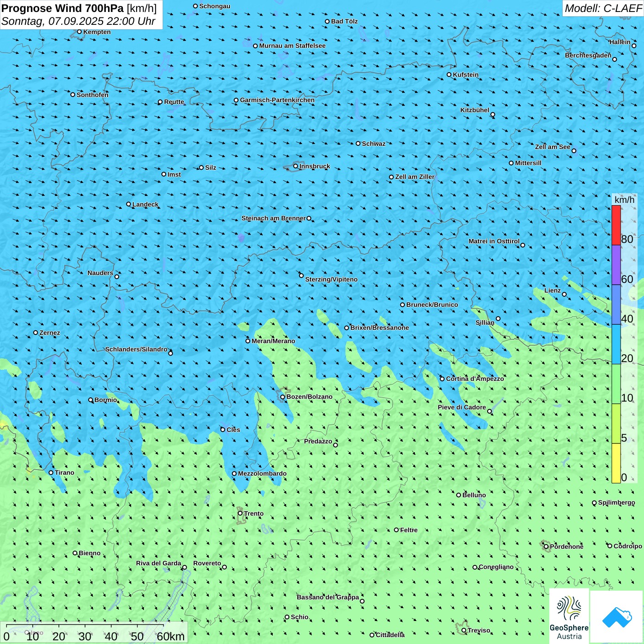
Task: Click the 'Conegliano' label
Action: point(496,567)
